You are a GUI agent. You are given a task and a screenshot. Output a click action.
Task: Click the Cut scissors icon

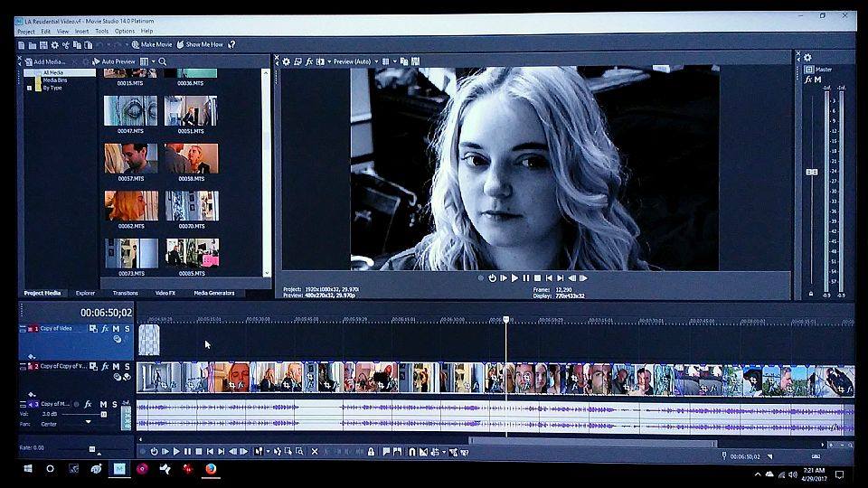click(x=66, y=45)
